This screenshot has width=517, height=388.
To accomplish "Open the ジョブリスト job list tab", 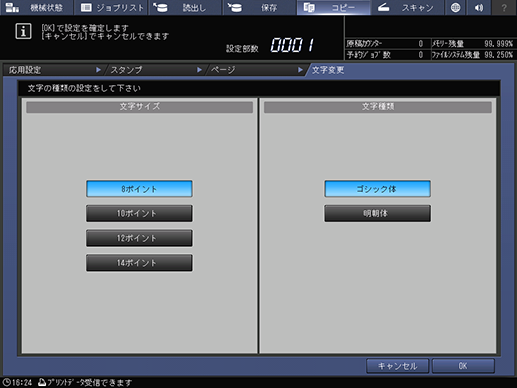I will (111, 7).
